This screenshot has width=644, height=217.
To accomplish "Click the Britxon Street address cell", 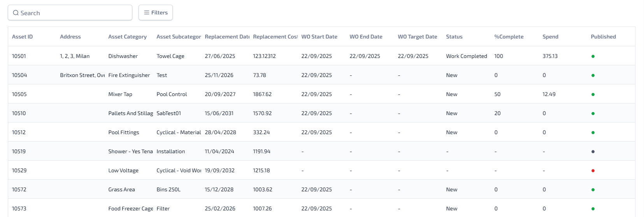I will tap(82, 75).
